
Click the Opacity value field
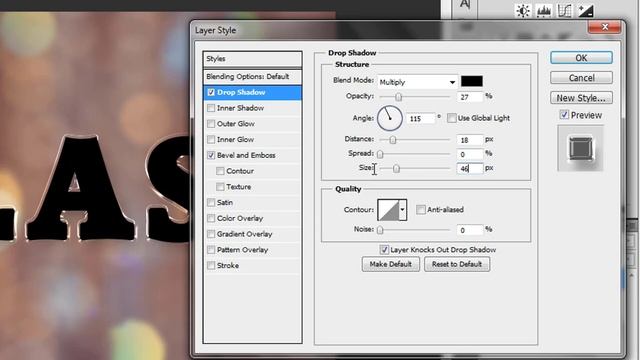pyautogui.click(x=470, y=97)
